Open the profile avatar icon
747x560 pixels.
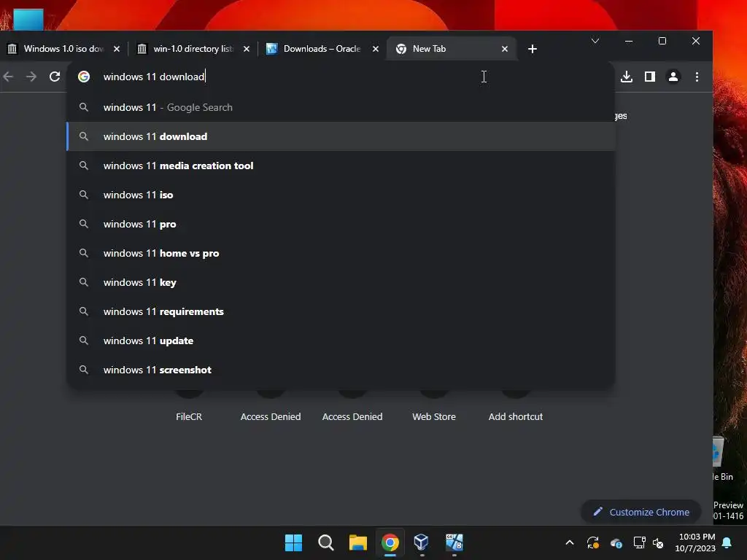673,77
